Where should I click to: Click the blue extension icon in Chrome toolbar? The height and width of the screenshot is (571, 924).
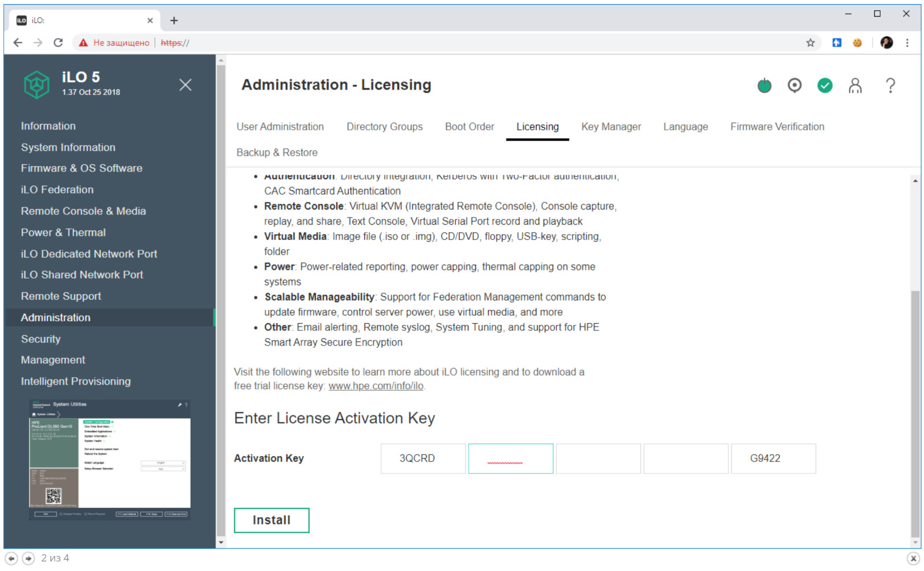coord(837,43)
